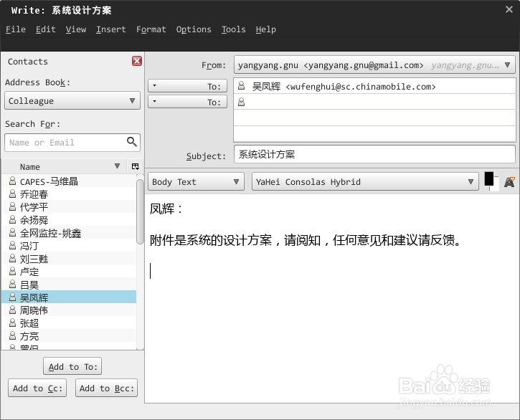
Task: Click the search magnifier icon in contacts
Action: point(132,142)
